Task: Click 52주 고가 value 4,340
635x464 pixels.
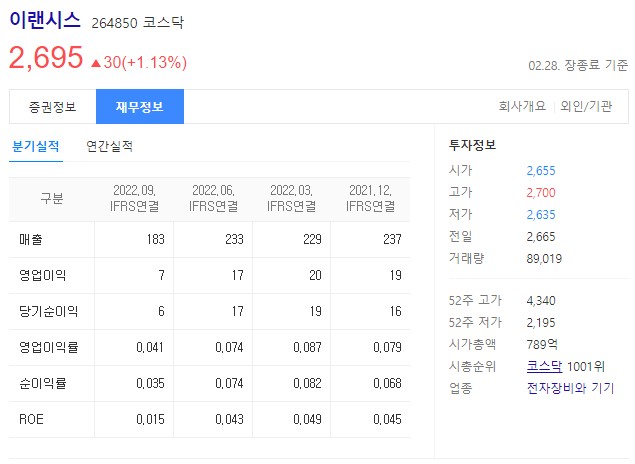Action: 541,301
